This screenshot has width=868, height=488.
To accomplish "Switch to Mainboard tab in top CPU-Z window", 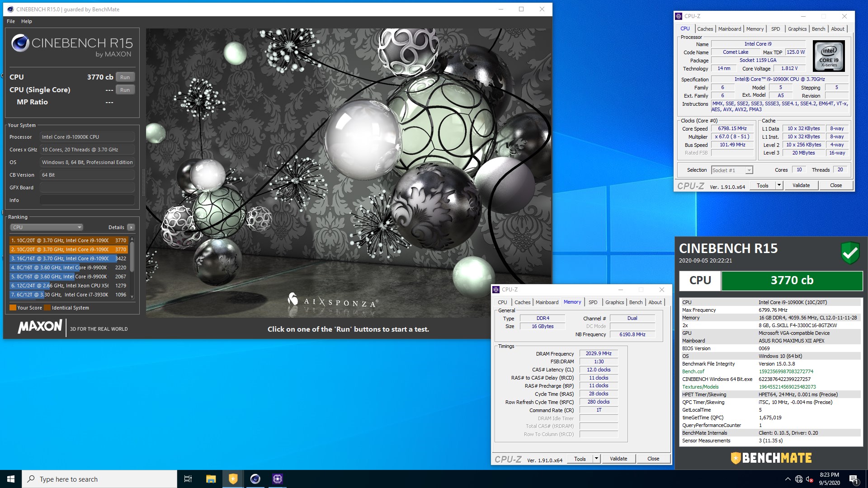I will 730,29.
